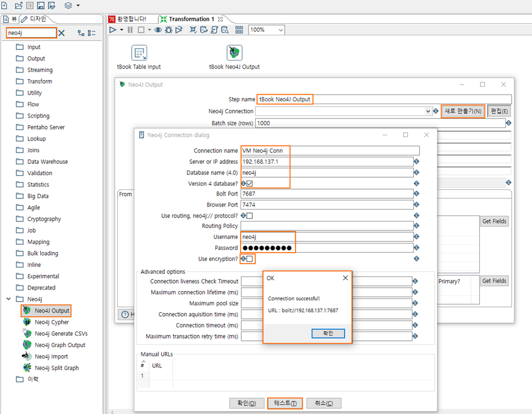Preview the transformation with eye icon

click(158, 30)
